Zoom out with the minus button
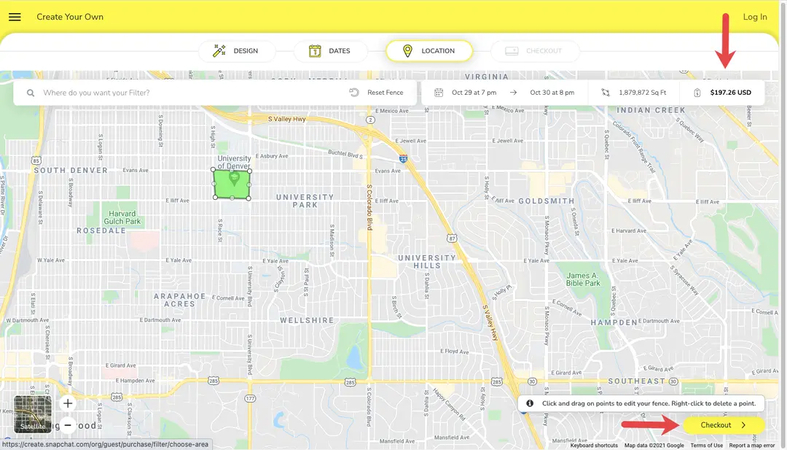This screenshot has height=450, width=787. (68, 425)
